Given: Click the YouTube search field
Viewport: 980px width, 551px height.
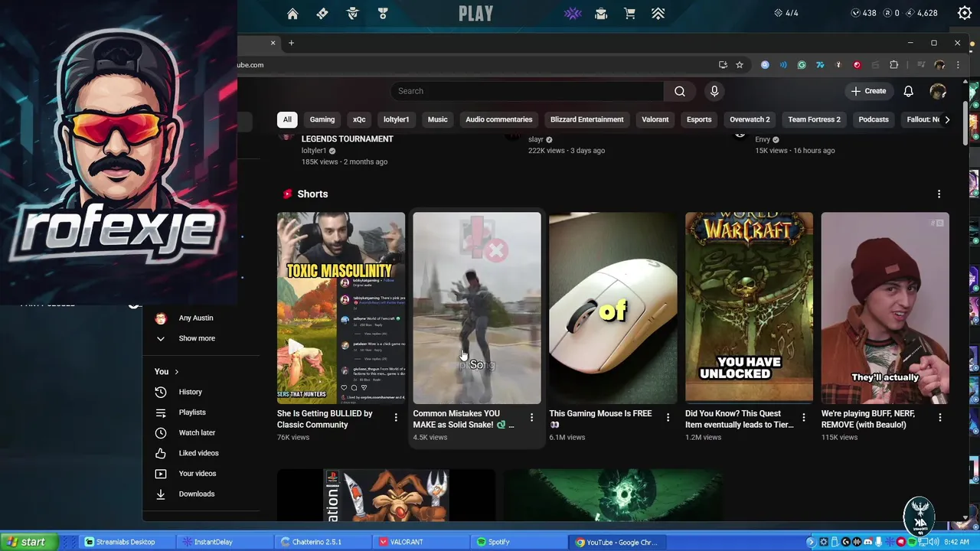Looking at the screenshot, I should point(527,91).
